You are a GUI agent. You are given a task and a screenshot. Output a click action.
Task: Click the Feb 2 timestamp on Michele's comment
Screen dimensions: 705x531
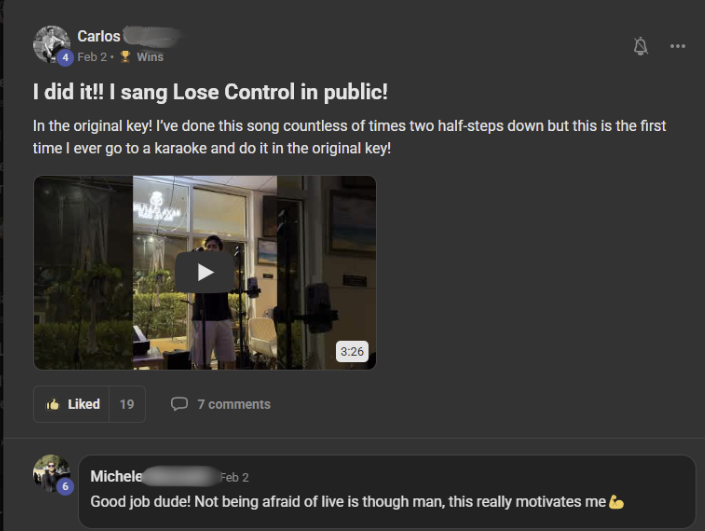pyautogui.click(x=235, y=477)
